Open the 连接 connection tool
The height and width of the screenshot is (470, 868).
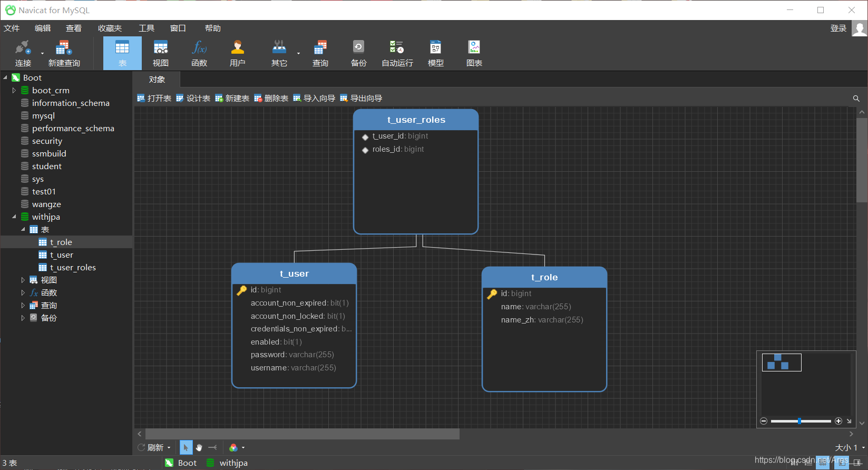pos(23,53)
